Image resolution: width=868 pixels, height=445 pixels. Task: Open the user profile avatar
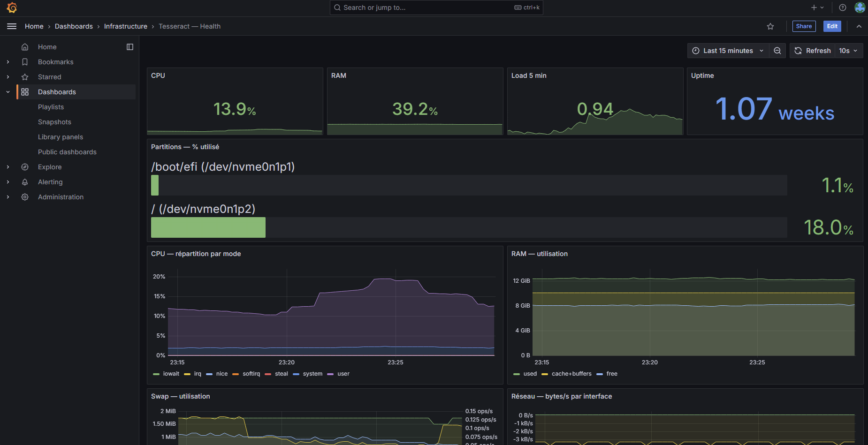(x=860, y=8)
